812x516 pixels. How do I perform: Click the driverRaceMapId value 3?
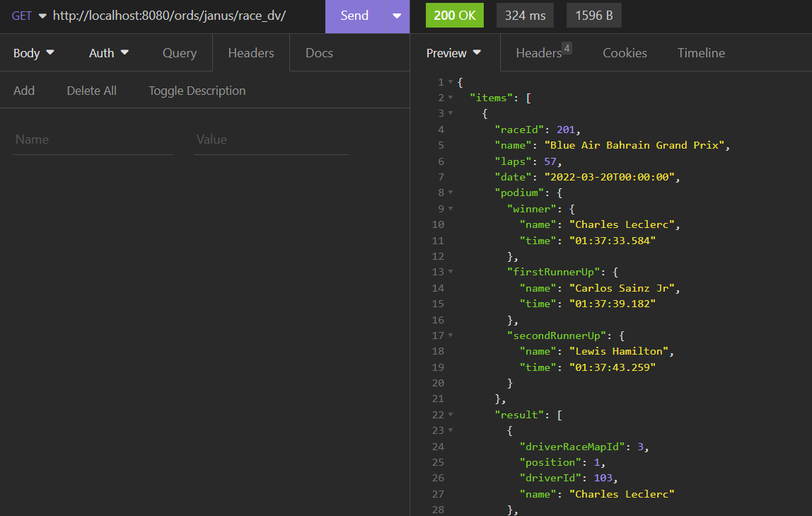tap(641, 447)
